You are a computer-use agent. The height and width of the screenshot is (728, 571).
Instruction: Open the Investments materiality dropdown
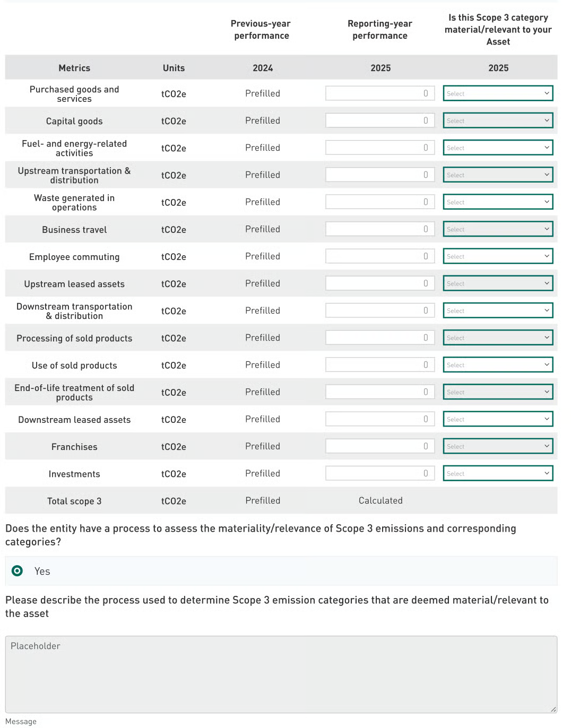pyautogui.click(x=498, y=473)
